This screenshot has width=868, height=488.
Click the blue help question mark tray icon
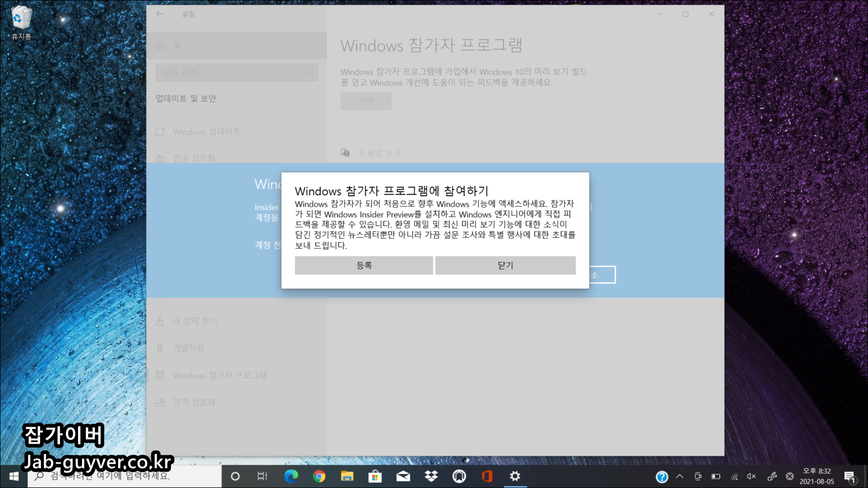click(662, 477)
